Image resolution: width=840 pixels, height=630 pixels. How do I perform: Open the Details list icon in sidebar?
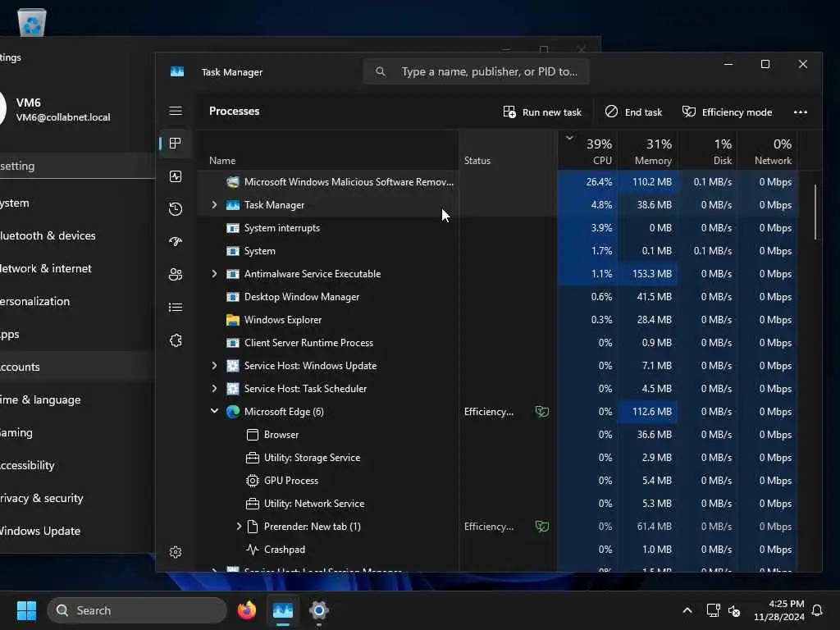click(x=176, y=307)
